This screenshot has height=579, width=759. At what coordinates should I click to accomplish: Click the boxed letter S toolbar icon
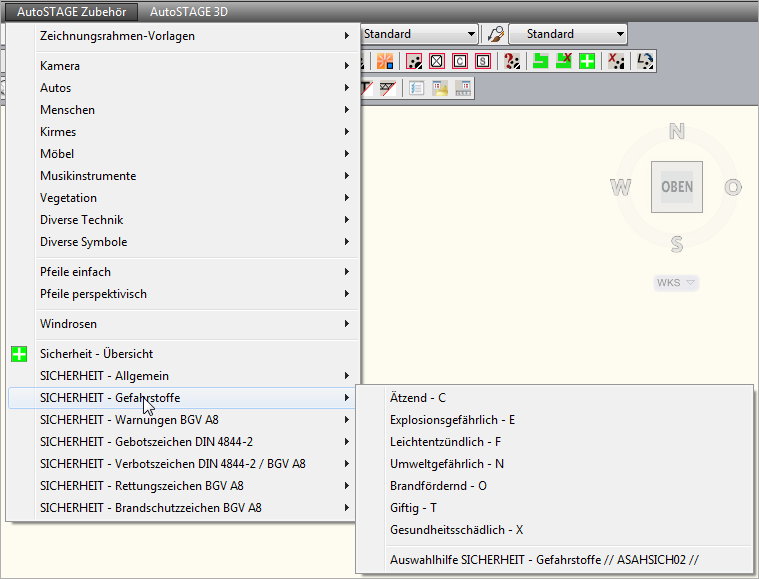pos(483,61)
